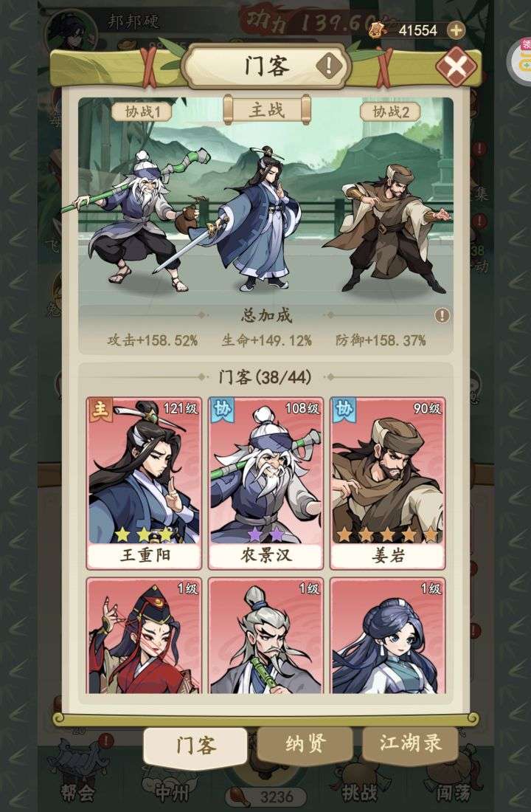Image resolution: width=531 pixels, height=812 pixels.
Task: Open grey-haired flute man card
Action: pyautogui.click(x=266, y=636)
